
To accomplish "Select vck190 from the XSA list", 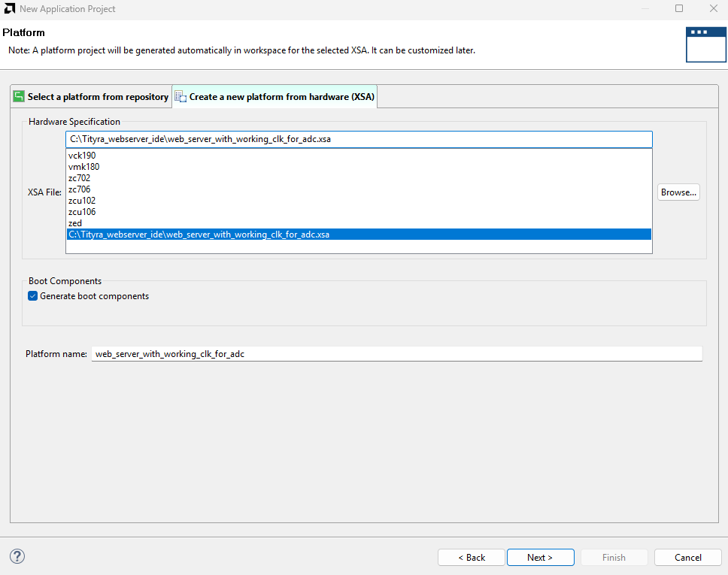I will (82, 156).
